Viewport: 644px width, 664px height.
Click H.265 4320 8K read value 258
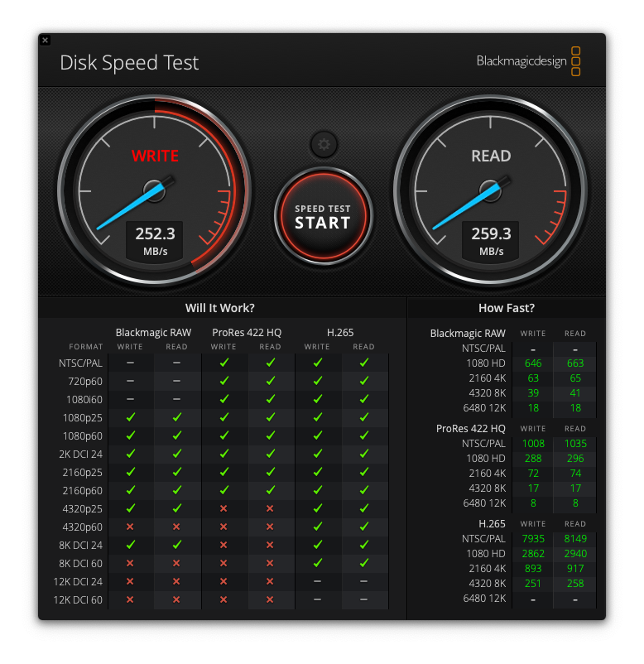[575, 583]
